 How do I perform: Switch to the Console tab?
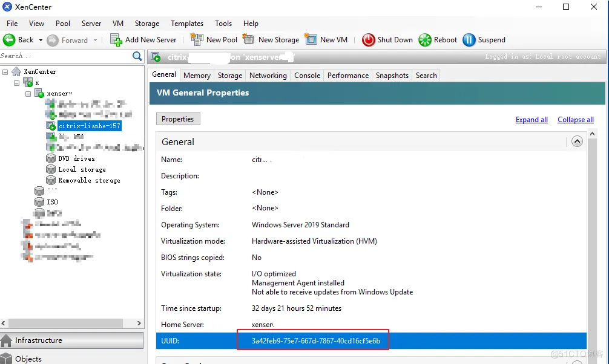[x=307, y=76]
